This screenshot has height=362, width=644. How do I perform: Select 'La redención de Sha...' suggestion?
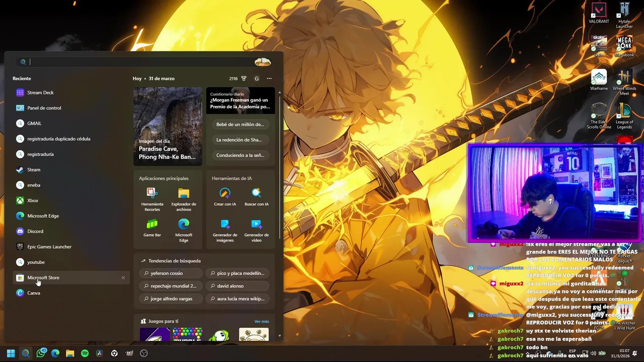click(240, 140)
